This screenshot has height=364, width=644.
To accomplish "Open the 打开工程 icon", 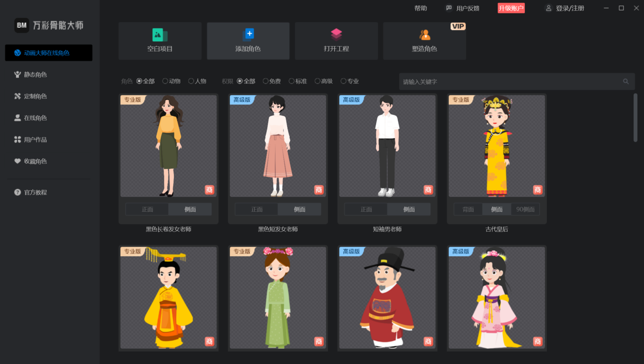I will click(x=336, y=40).
